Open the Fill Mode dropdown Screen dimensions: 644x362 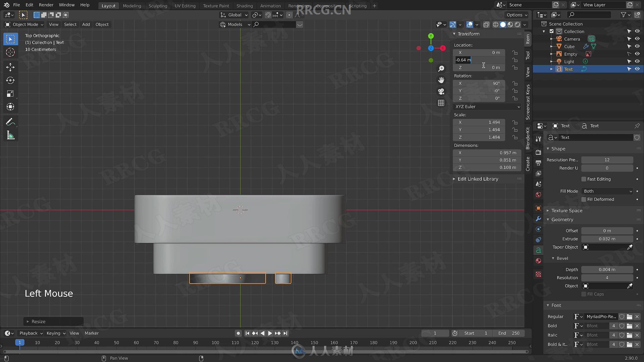607,190
